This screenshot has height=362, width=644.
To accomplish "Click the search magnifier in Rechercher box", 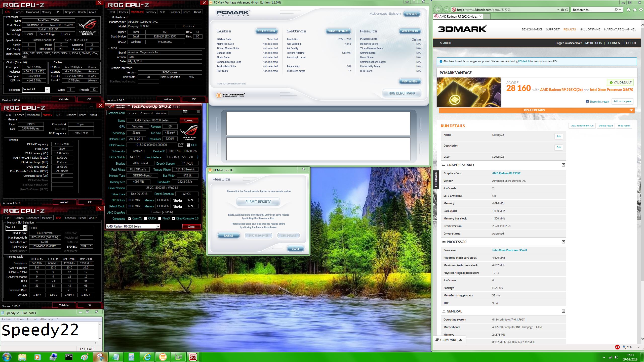I will coord(616,10).
